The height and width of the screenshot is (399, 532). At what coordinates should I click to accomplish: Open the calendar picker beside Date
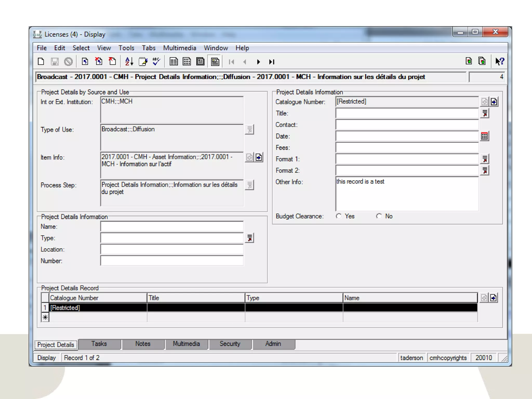pos(484,136)
